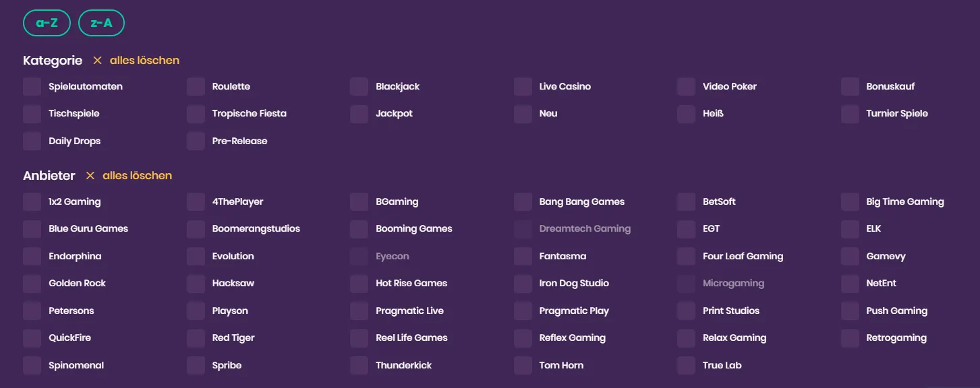980x388 pixels.
Task: Tick the Jackpot category checkbox
Action: click(x=359, y=114)
